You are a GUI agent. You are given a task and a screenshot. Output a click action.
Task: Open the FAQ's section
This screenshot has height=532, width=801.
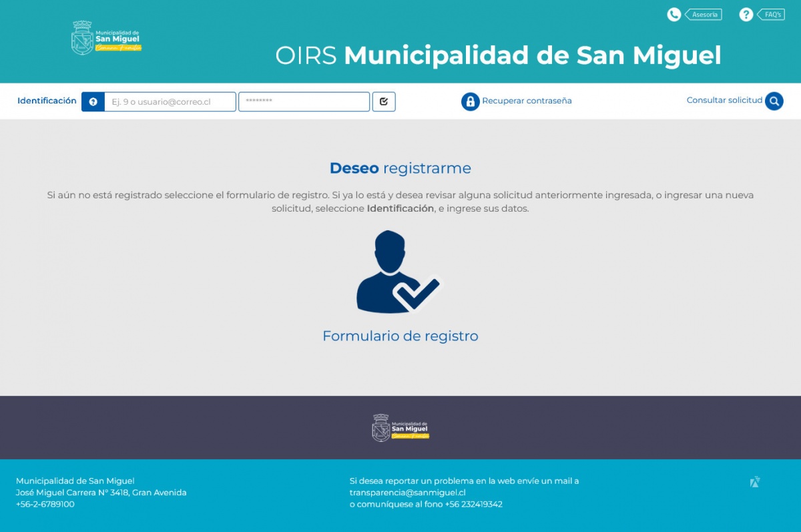click(x=773, y=13)
